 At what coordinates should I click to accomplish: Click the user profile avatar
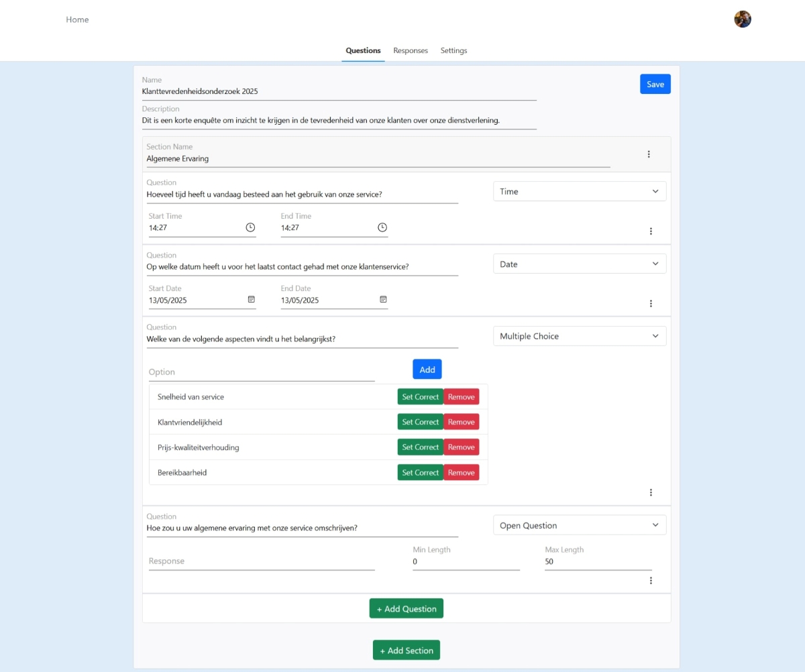click(743, 19)
